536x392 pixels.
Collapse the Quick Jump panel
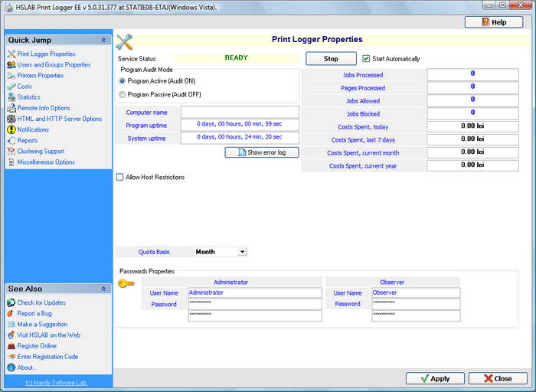(x=103, y=40)
